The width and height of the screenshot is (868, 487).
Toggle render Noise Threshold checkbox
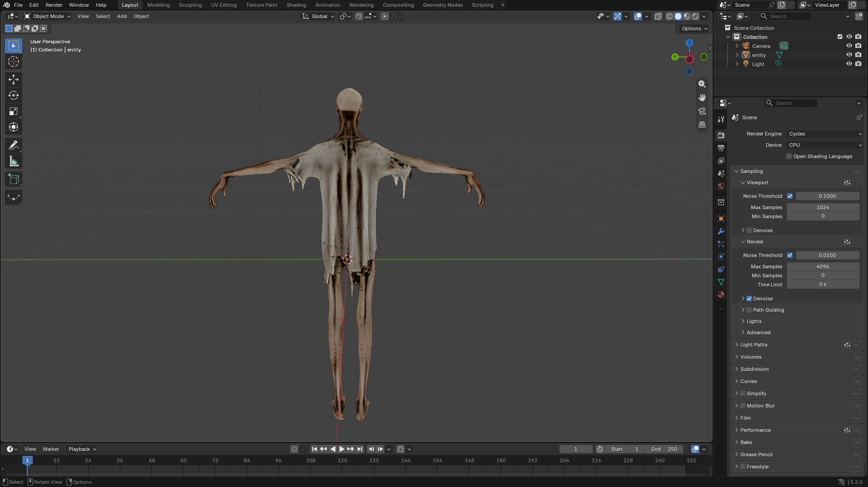pos(790,255)
